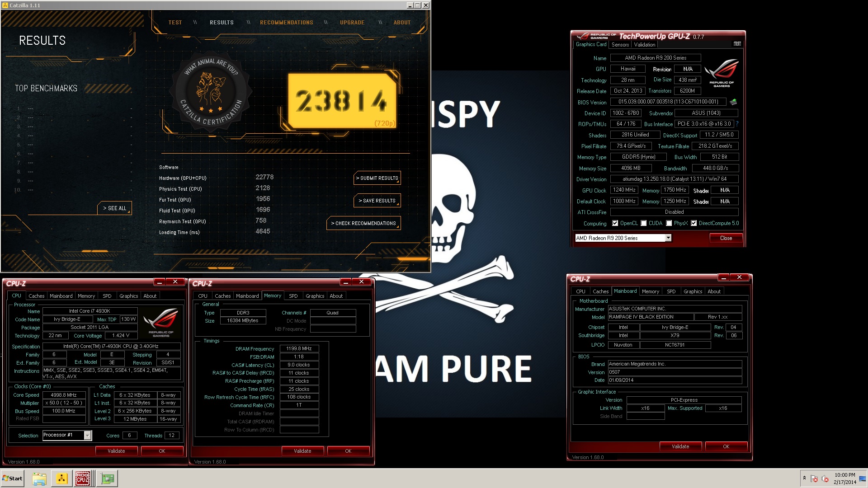Screen dimensions: 868x488
Task: Open Graphics tab in CPU-Z Mainboard window
Action: point(693,291)
